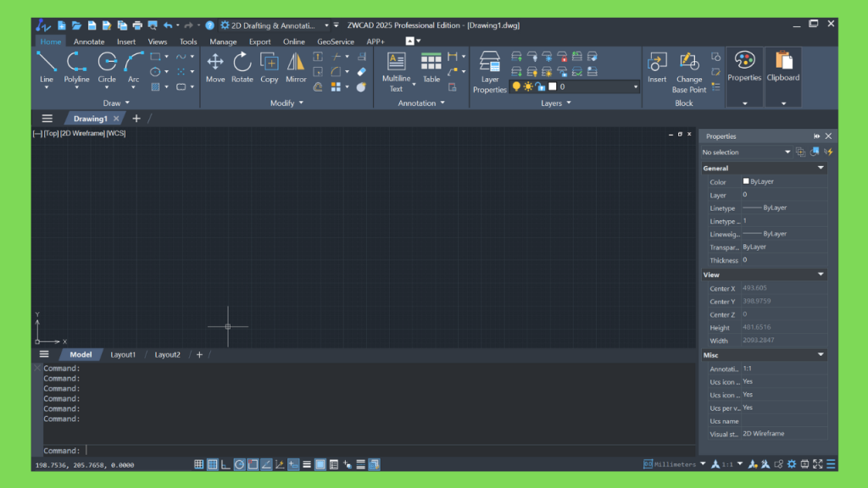Image resolution: width=868 pixels, height=488 pixels.
Task: Click the [2D Wireframe] visual style label
Action: [82, 133]
